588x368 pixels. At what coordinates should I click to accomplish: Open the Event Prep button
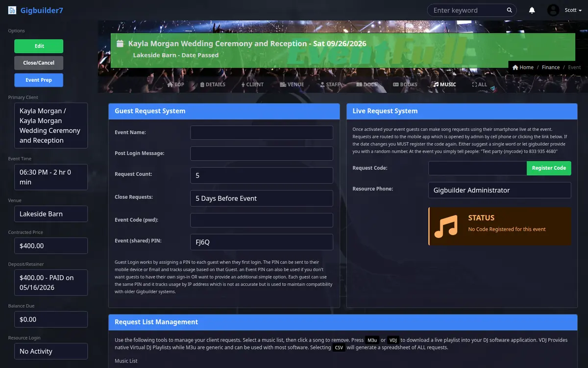(x=39, y=80)
